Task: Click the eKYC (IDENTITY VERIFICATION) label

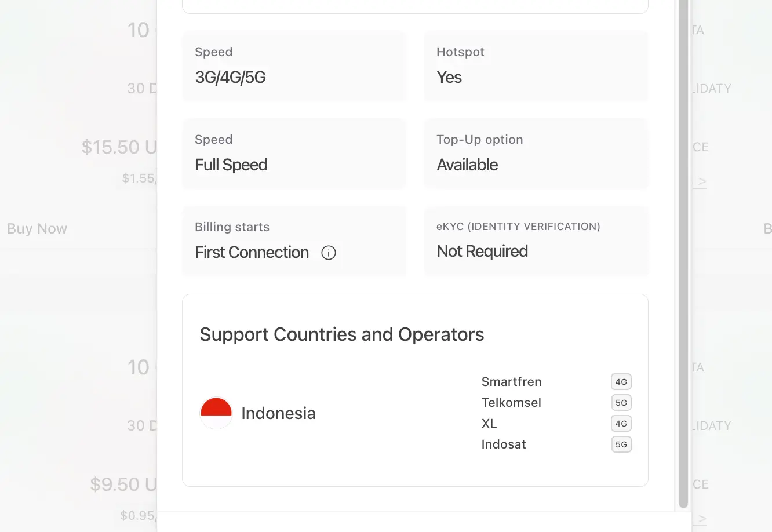Action: coord(518,227)
